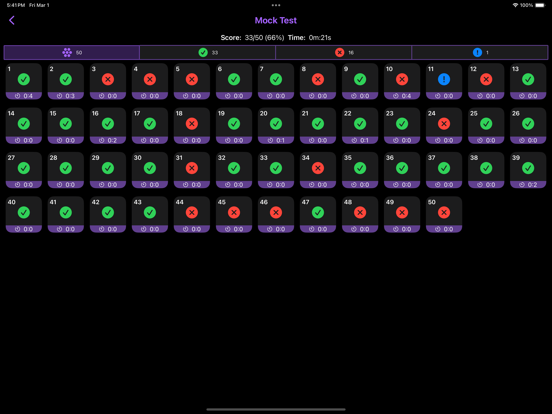The width and height of the screenshot is (552, 414).
Task: Click the 0:3 timer on question 2
Action: [66, 96]
